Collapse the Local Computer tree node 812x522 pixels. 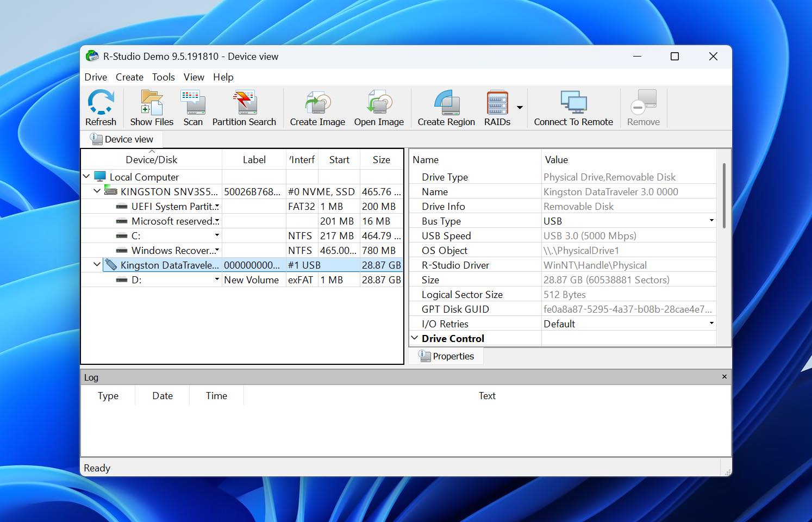86,176
